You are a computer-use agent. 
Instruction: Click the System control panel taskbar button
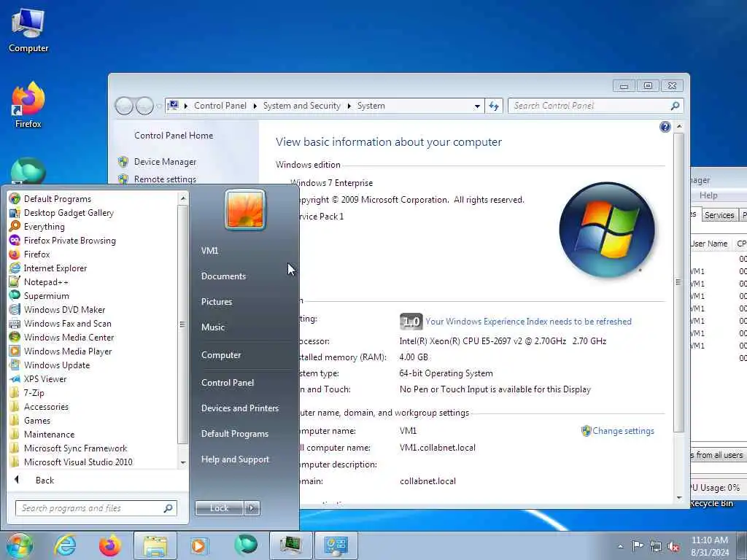pos(336,545)
